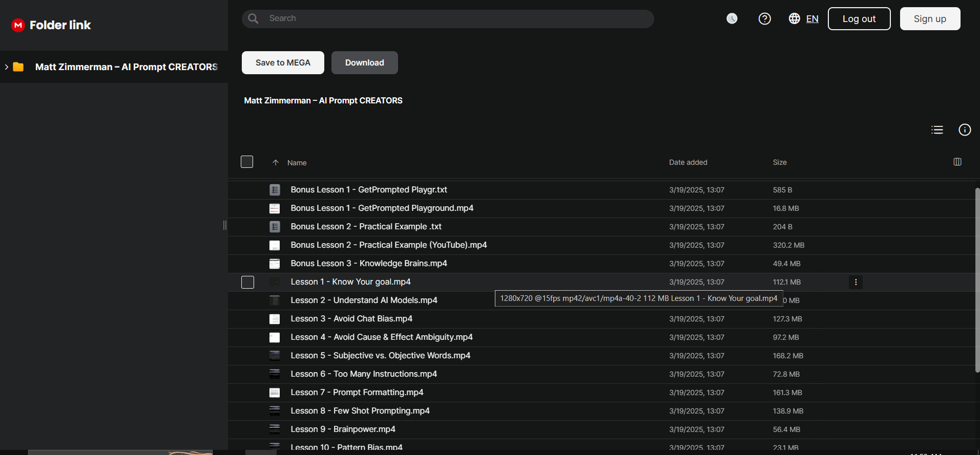Screen dimensions: 980x455
Task: Click thumbnail of Knowledge Brains.mp4
Action: coord(275,264)
